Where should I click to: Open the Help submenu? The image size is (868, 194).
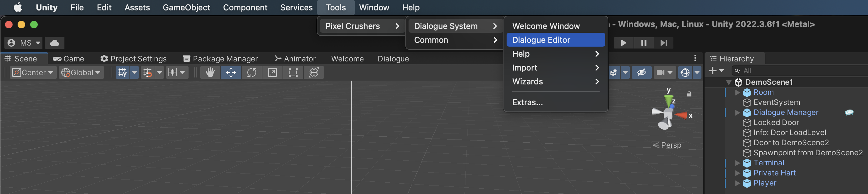556,54
